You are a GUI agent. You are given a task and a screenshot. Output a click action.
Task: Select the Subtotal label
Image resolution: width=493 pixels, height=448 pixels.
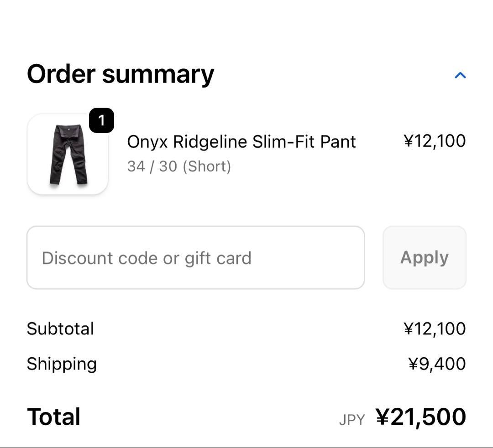(60, 328)
